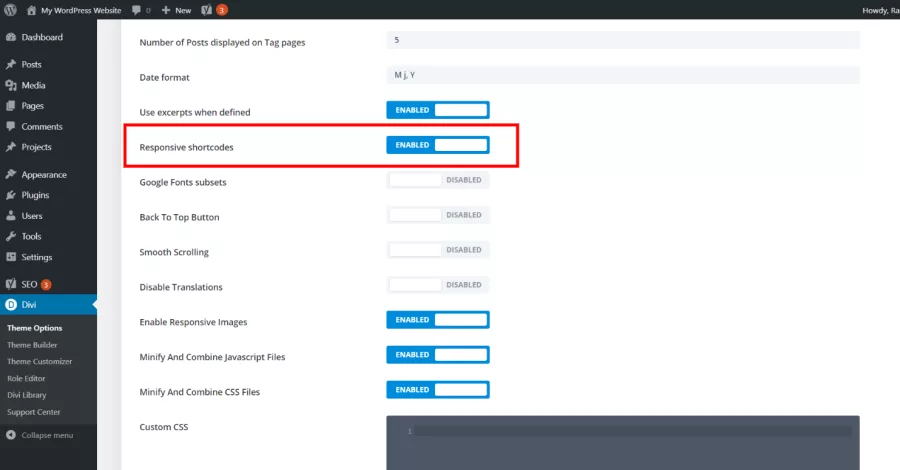The image size is (900, 470).
Task: Click the Appearance paintbrush icon
Action: click(x=11, y=174)
